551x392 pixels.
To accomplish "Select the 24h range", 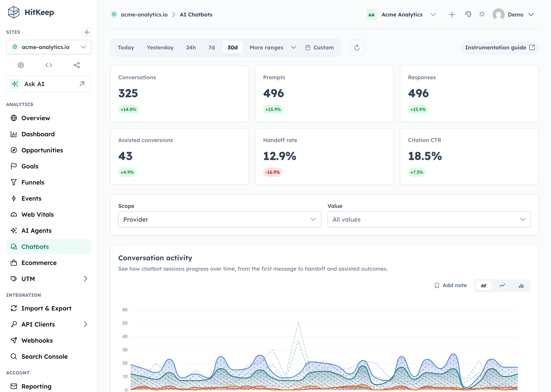I will point(191,47).
